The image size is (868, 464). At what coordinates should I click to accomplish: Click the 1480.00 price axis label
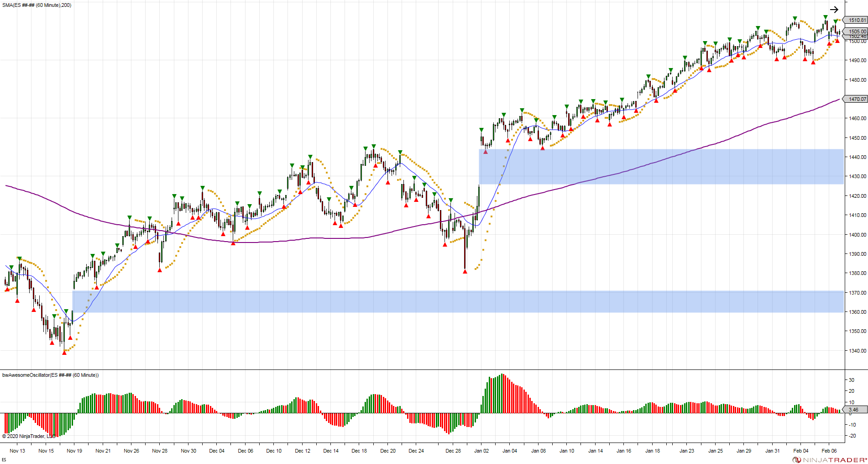(858, 80)
